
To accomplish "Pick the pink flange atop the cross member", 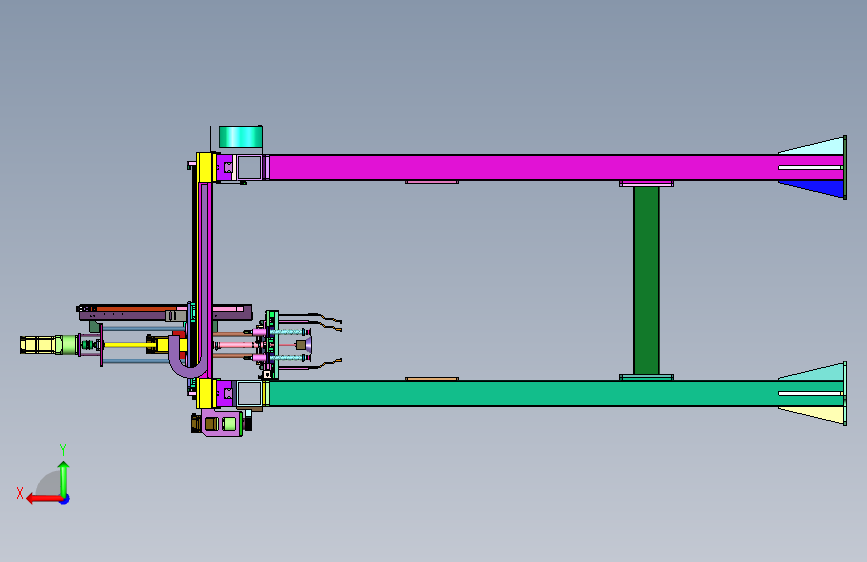I will (x=646, y=183).
